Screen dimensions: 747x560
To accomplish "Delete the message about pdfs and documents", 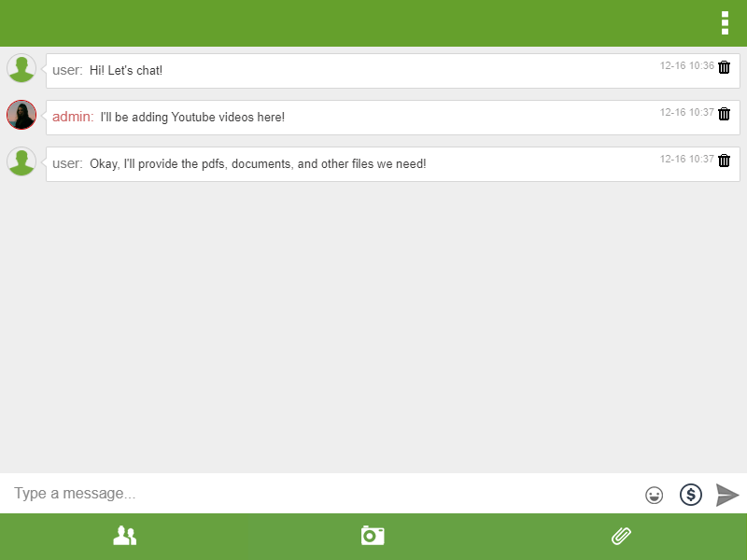I will tap(725, 160).
